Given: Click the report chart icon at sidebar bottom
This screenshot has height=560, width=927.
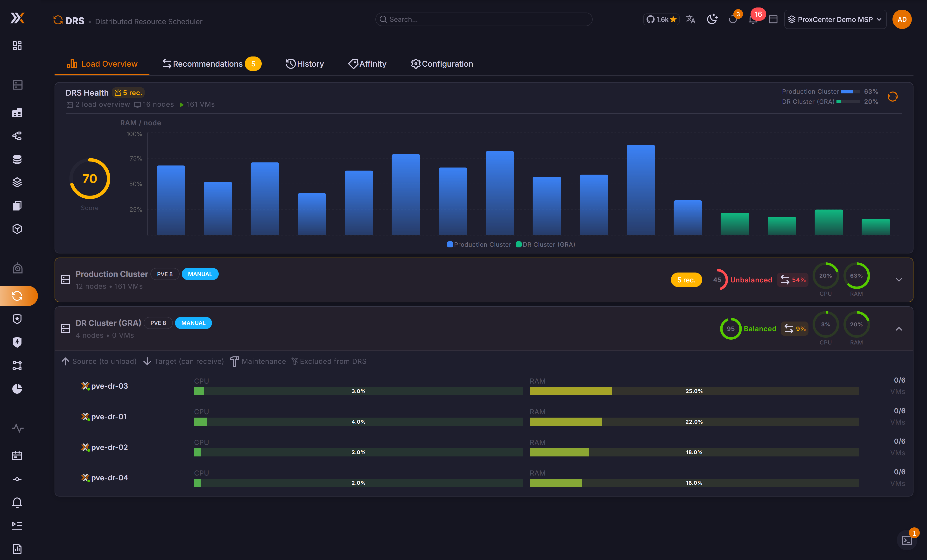Looking at the screenshot, I should pyautogui.click(x=17, y=549).
